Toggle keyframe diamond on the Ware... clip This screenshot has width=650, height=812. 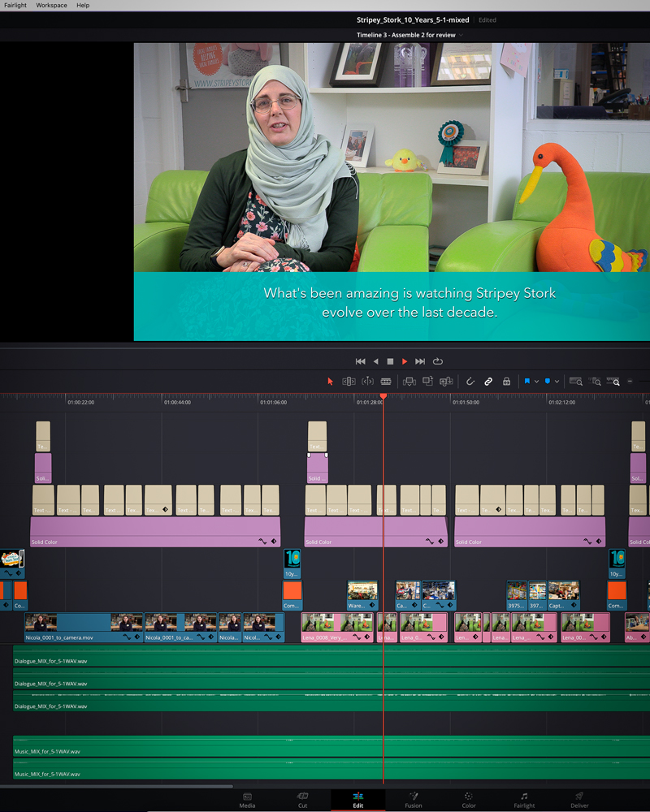[372, 605]
